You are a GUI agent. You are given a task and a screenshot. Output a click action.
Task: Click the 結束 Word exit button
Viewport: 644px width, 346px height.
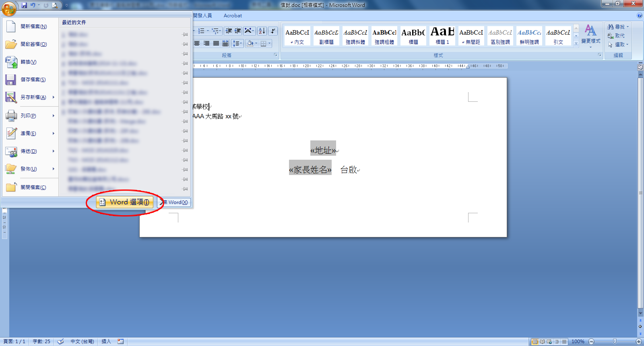coord(174,202)
